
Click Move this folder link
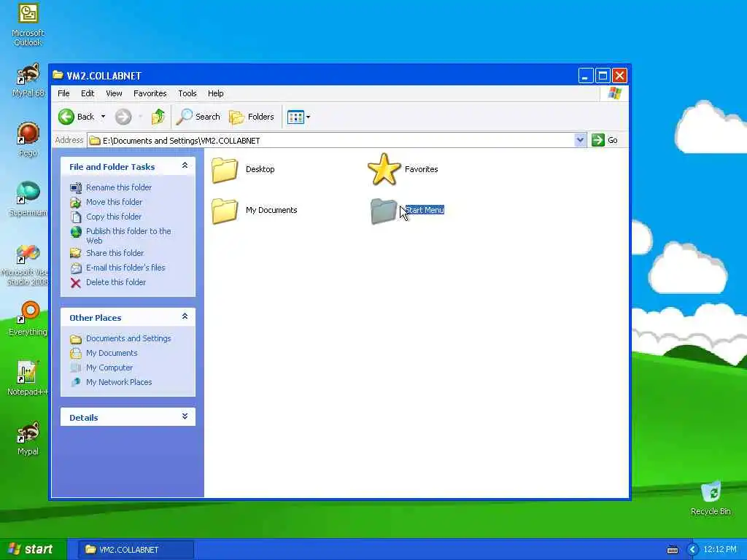[114, 202]
